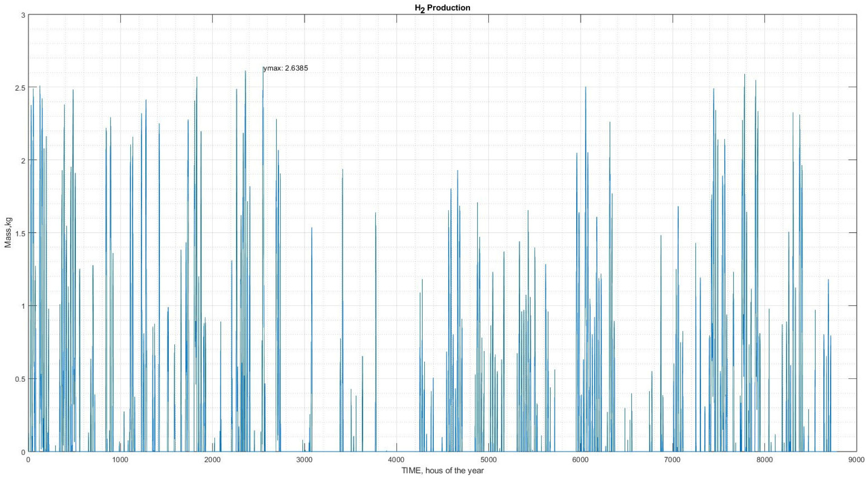
Task: Click the ymax: 2.6385 annotation text
Action: 286,68
